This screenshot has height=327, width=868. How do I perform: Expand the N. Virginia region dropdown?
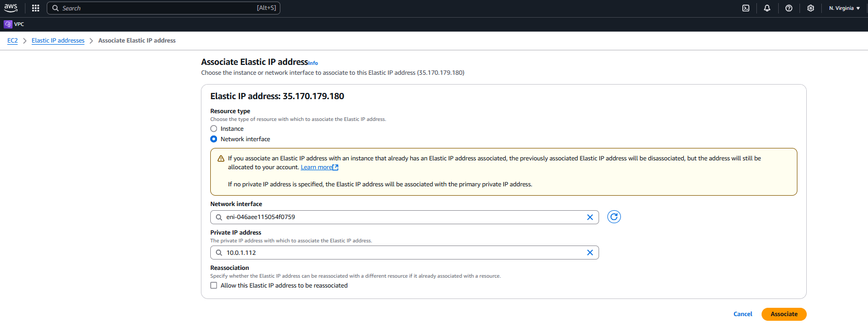pyautogui.click(x=844, y=8)
